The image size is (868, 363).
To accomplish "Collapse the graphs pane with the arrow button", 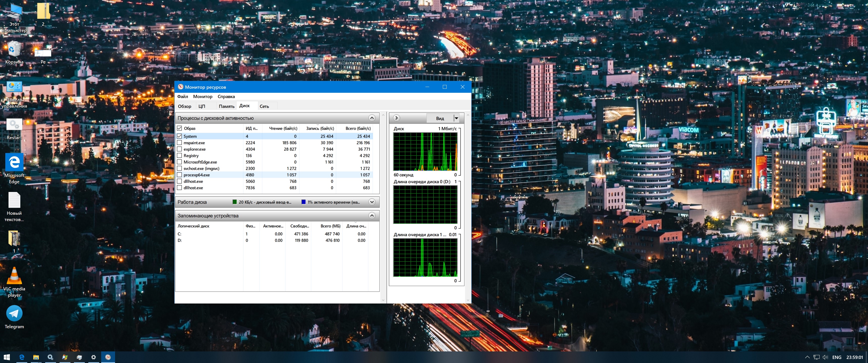I will pos(397,118).
